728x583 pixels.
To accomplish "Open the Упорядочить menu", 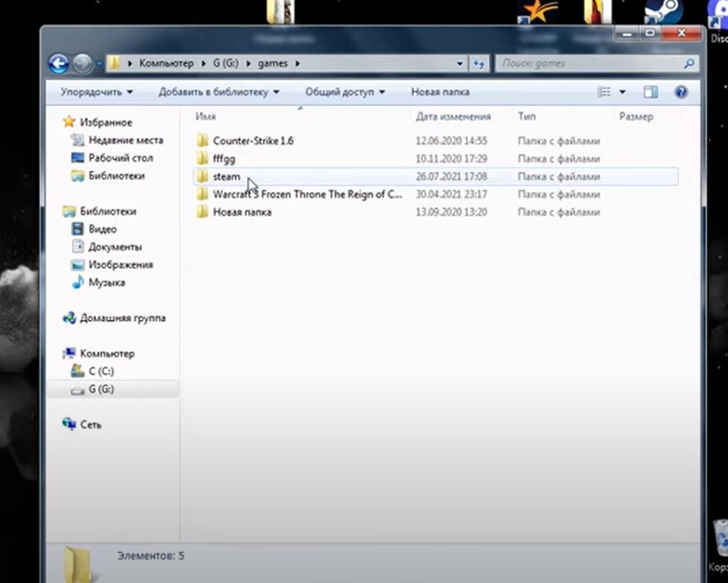I will coord(96,92).
